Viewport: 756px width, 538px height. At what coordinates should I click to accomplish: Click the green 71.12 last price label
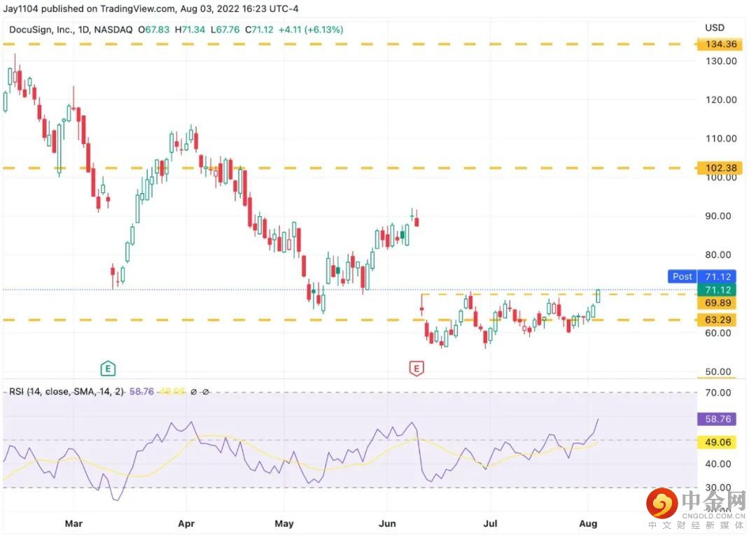point(717,290)
